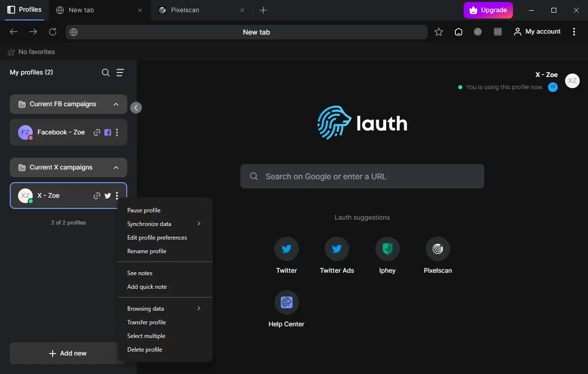Viewport: 588px width, 374px height.
Task: Close the Pixelscan tab
Action: 242,10
